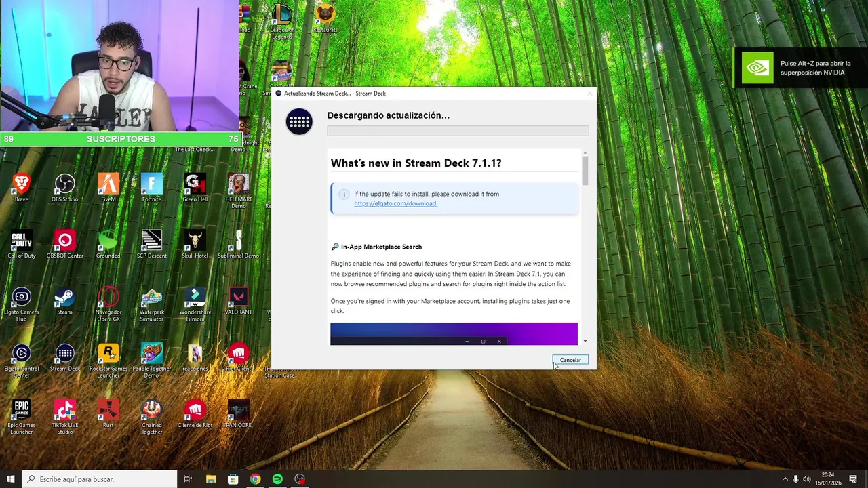This screenshot has width=868, height=488.
Task: Select the Wondershare Filmora desktop icon
Action: pos(195,304)
